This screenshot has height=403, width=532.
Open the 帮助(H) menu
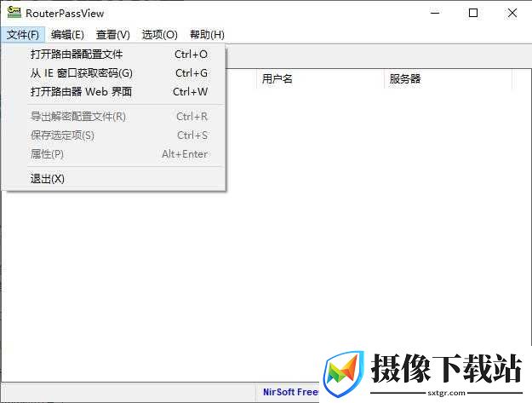(207, 35)
